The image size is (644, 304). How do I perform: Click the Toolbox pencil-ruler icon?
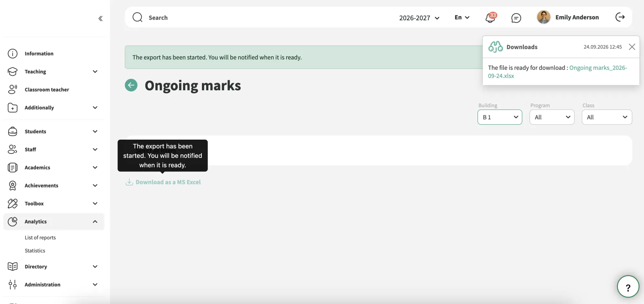tap(13, 203)
